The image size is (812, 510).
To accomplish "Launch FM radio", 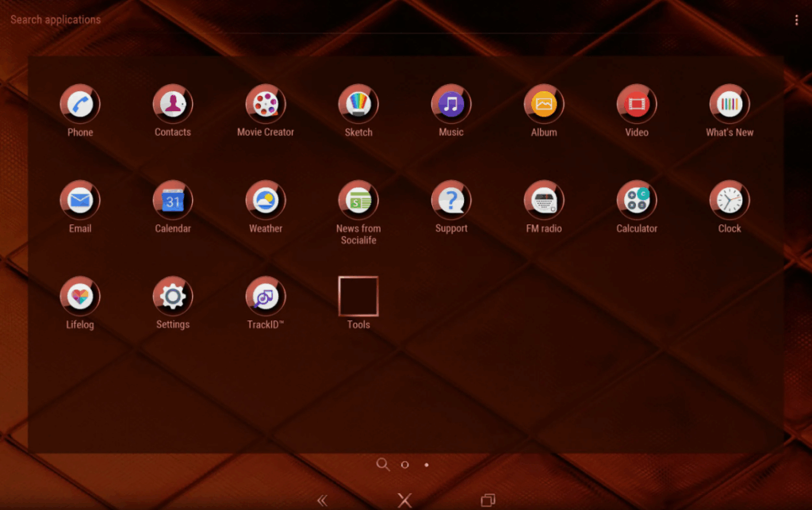I will pyautogui.click(x=544, y=201).
